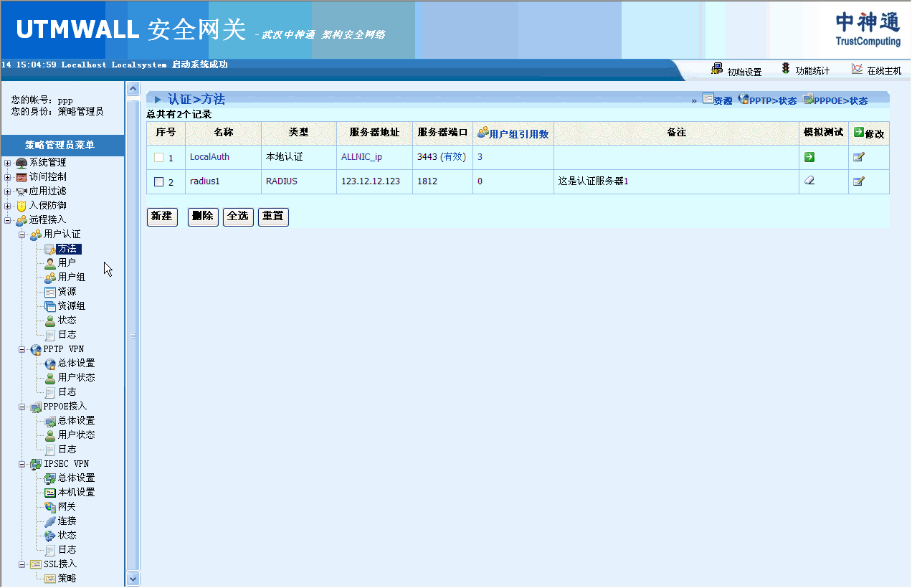
Task: Collapse the 远程接入 tree node
Action: (8, 220)
